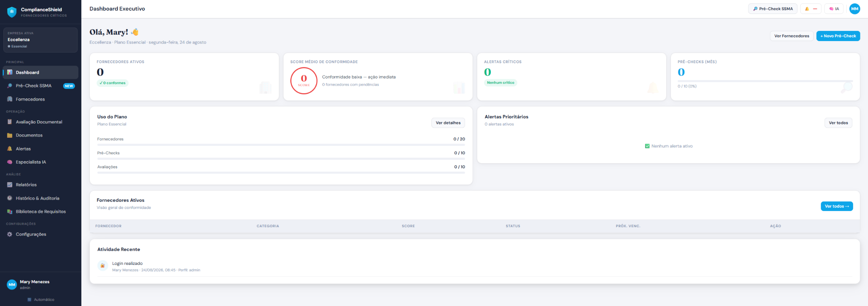Click the 0 / 20 Fornecedores usage value
The width and height of the screenshot is (868, 306).
tap(459, 139)
